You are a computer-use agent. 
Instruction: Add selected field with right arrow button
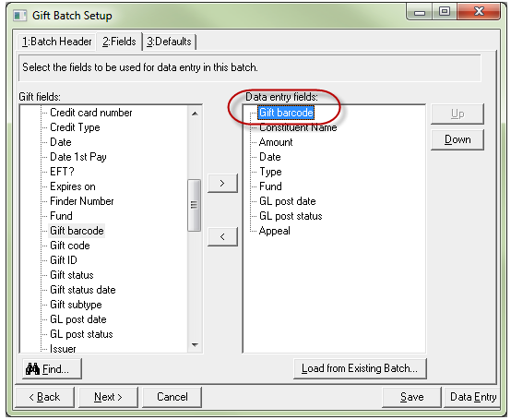pos(222,184)
